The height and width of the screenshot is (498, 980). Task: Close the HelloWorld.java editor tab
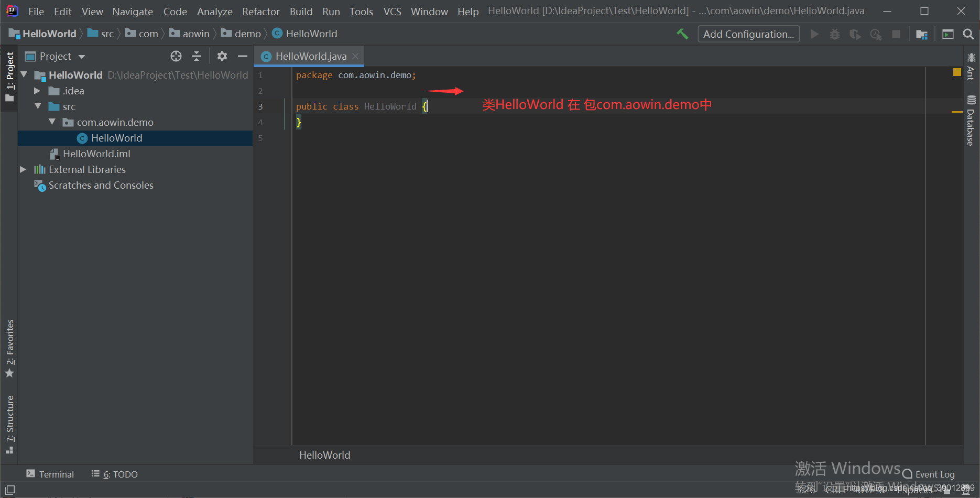tap(355, 56)
